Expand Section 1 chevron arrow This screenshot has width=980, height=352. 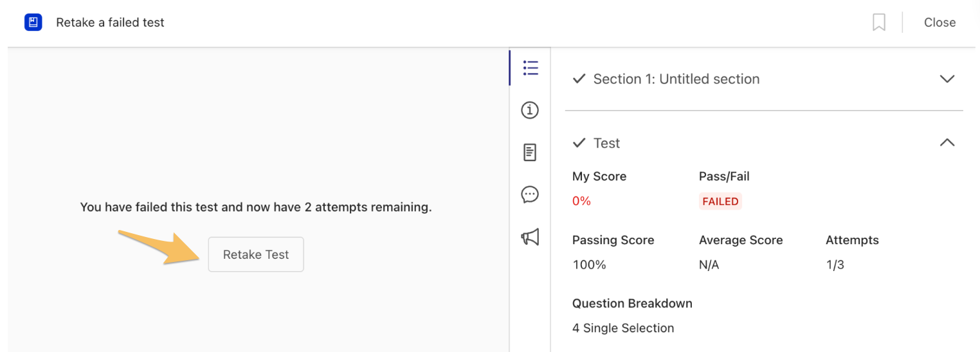point(947,79)
